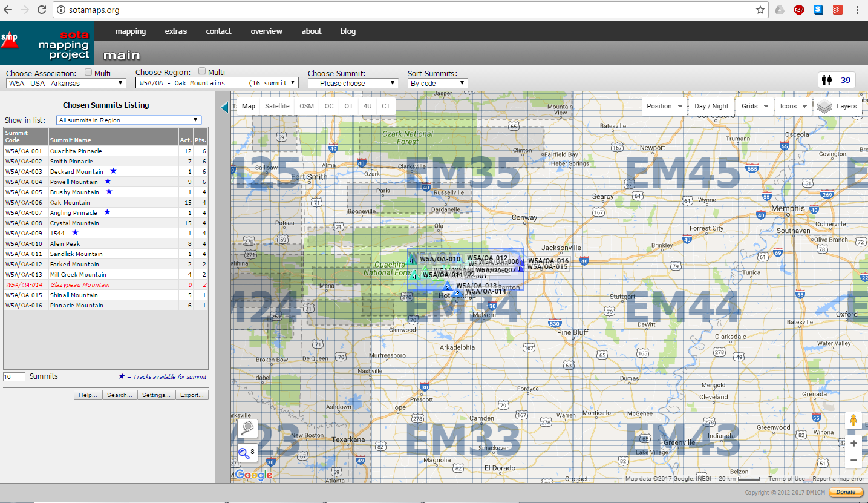Image resolution: width=868 pixels, height=503 pixels.
Task: Switch map type to OT
Action: (349, 106)
